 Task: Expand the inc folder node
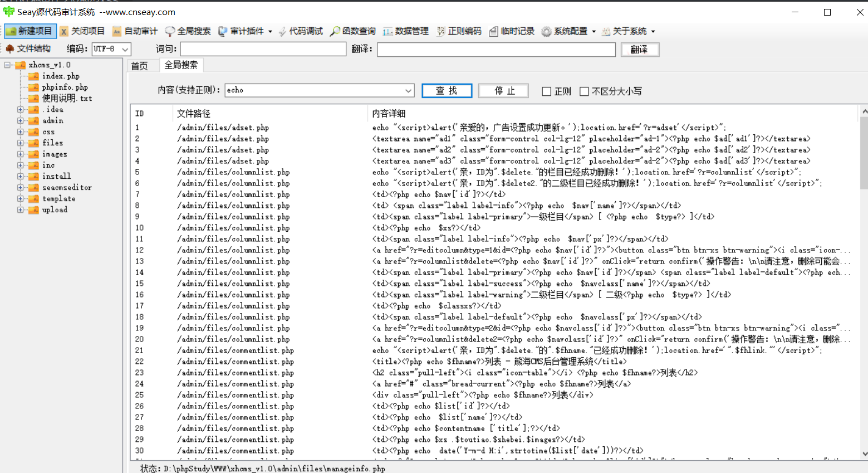pos(20,165)
